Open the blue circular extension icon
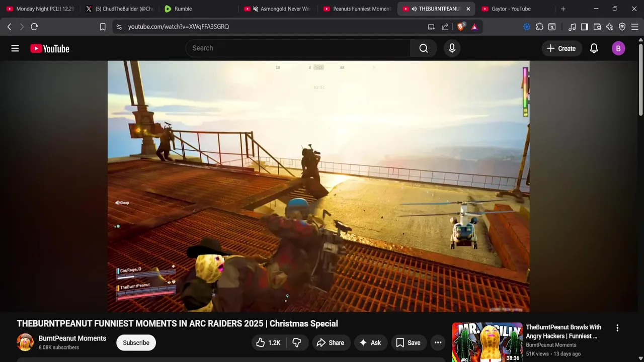The width and height of the screenshot is (644, 362). pos(527,27)
